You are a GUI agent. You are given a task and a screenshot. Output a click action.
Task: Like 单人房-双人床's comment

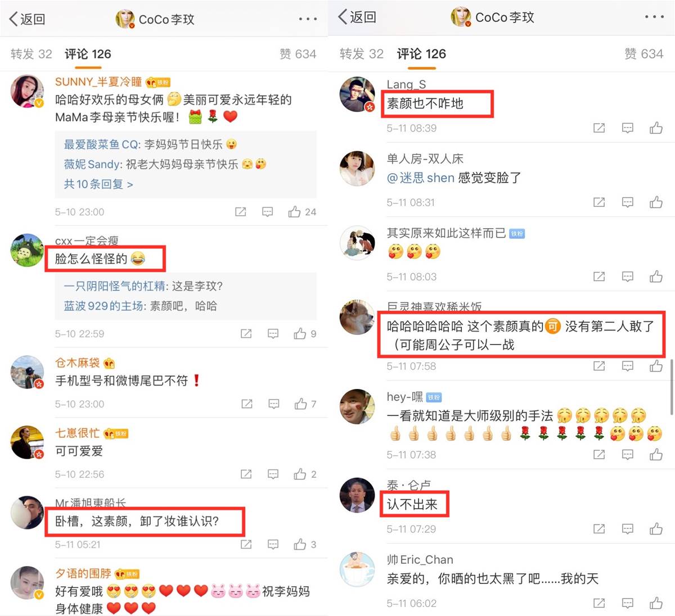tap(656, 202)
